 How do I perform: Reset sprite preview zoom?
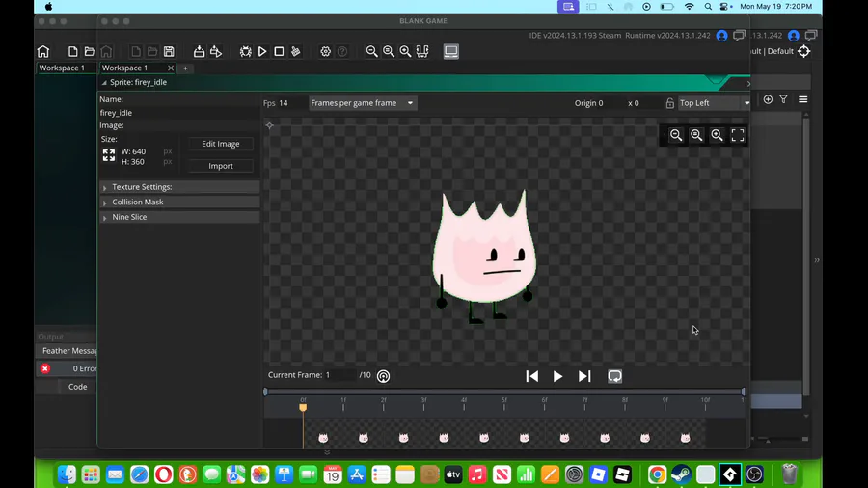696,135
